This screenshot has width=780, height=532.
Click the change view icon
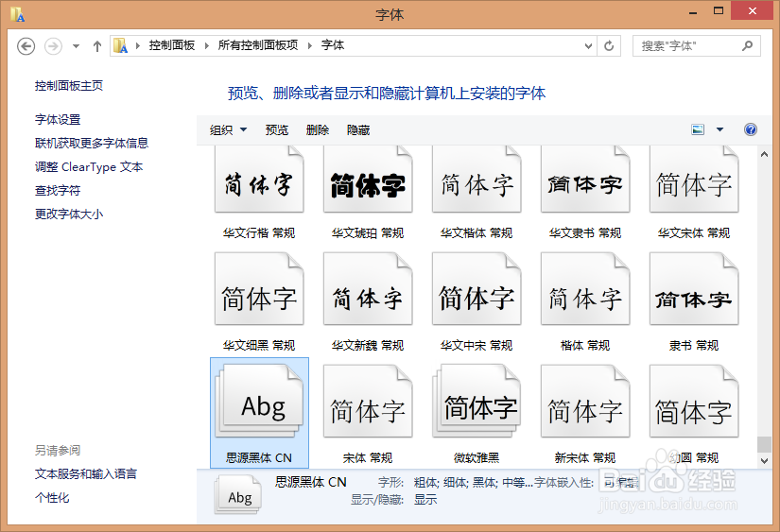click(x=698, y=129)
